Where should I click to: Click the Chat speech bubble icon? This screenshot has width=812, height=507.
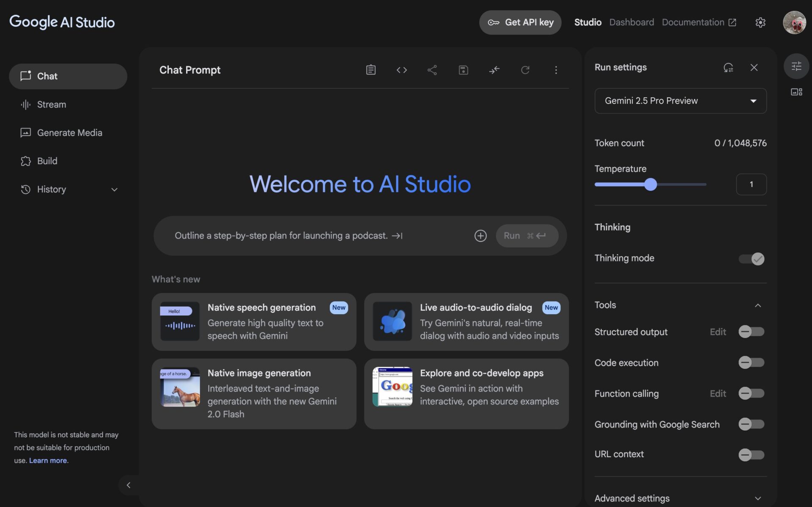click(25, 76)
